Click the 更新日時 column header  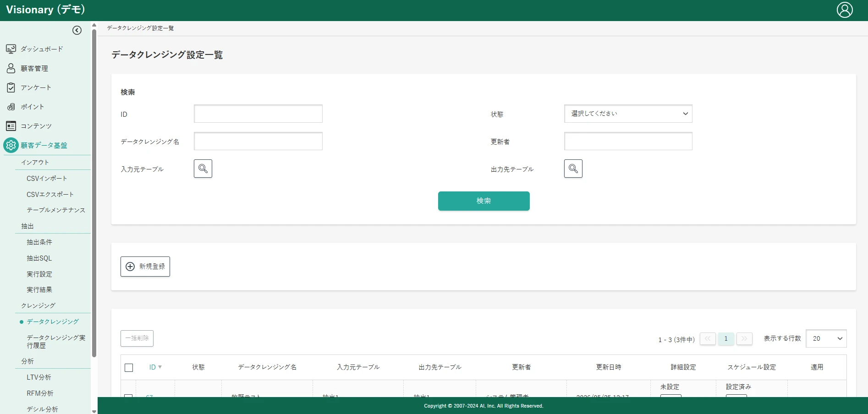(x=609, y=367)
